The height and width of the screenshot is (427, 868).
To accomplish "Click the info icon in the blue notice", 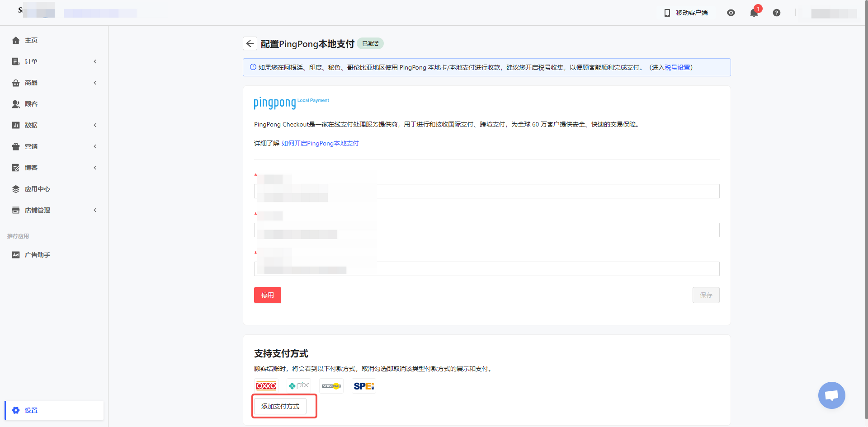I will [x=253, y=67].
